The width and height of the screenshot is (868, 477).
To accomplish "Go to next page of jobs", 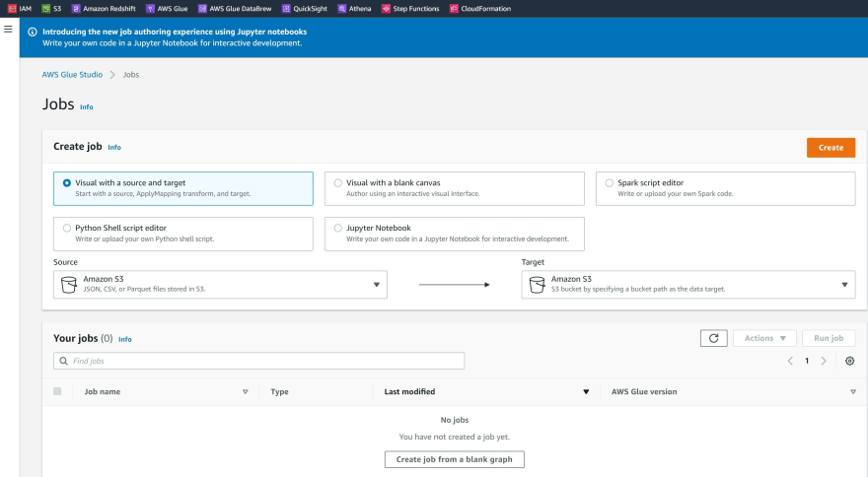I will [824, 361].
